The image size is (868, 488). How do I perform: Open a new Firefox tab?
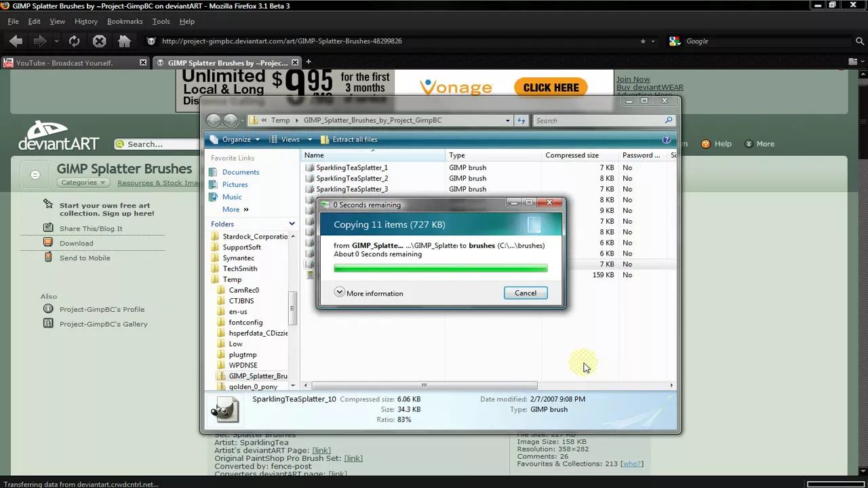click(x=308, y=62)
